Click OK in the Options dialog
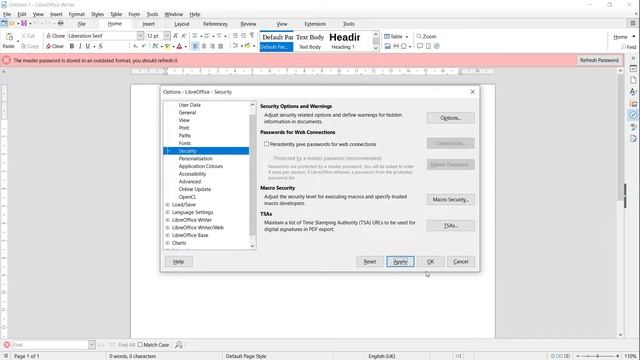Viewport: 640px width, 360px height. coord(431,262)
